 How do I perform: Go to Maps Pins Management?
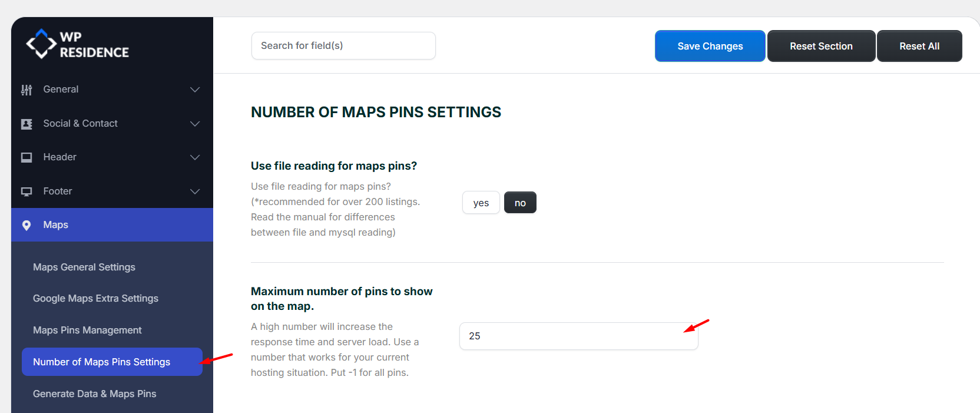click(87, 330)
